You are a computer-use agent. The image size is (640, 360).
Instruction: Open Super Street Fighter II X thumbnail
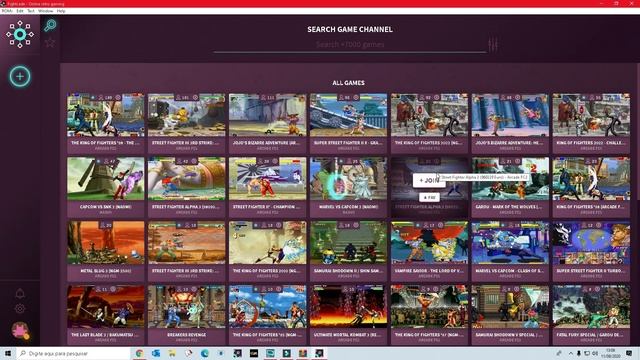tap(348, 115)
